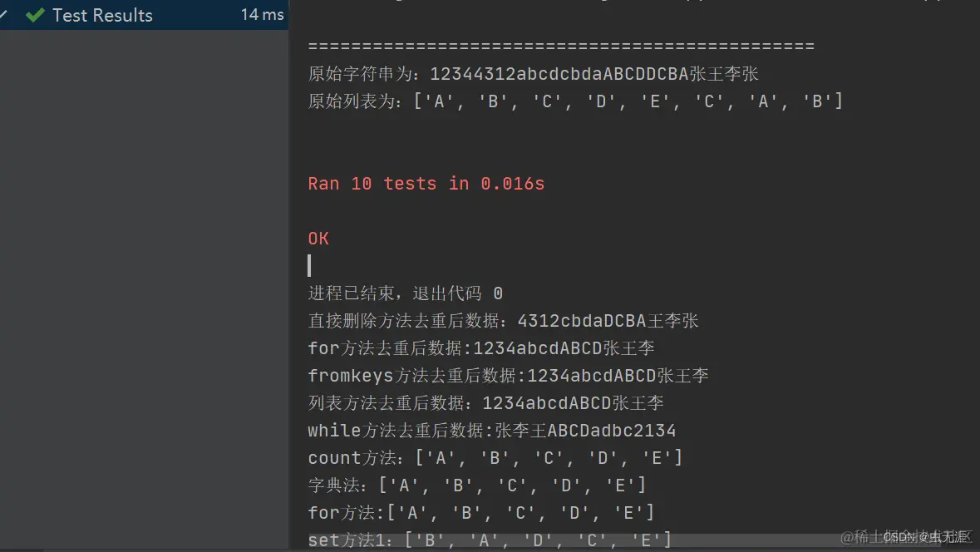
Task: Click the line starting 原始字符串为
Action: [x=533, y=74]
